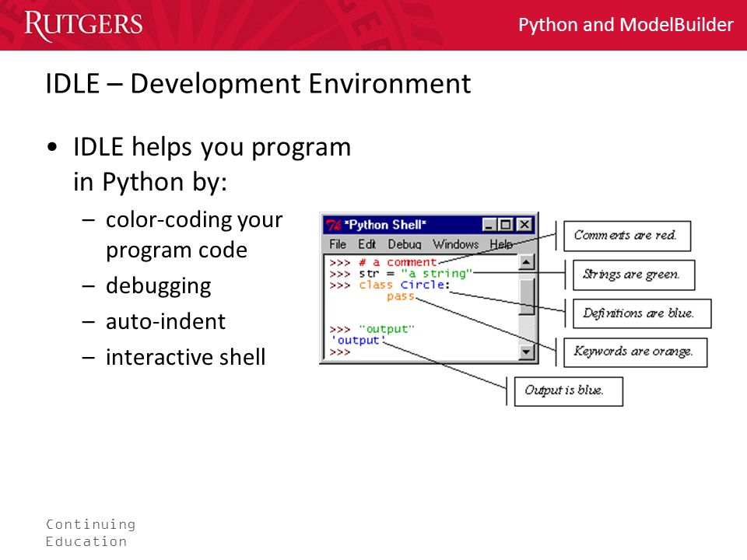Open the Debug menu in Python Shell

[405, 244]
